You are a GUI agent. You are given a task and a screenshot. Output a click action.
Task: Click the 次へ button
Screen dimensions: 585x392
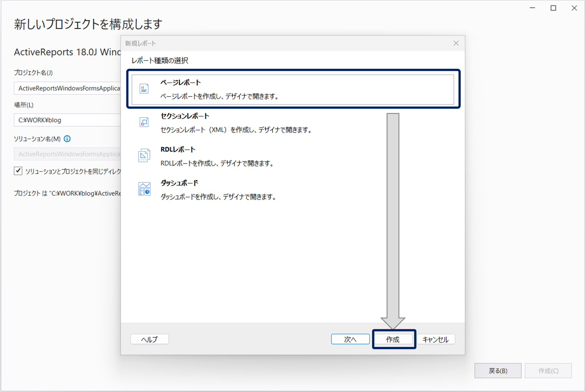350,339
